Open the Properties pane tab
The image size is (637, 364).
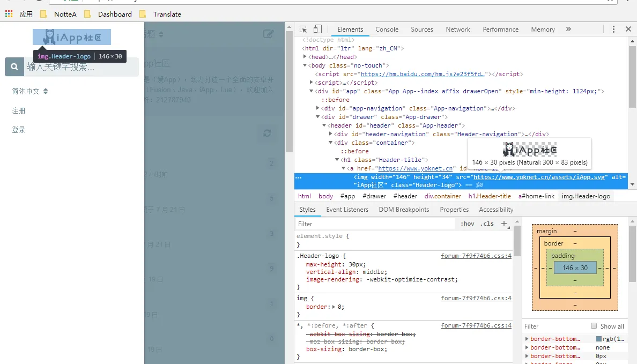454,210
